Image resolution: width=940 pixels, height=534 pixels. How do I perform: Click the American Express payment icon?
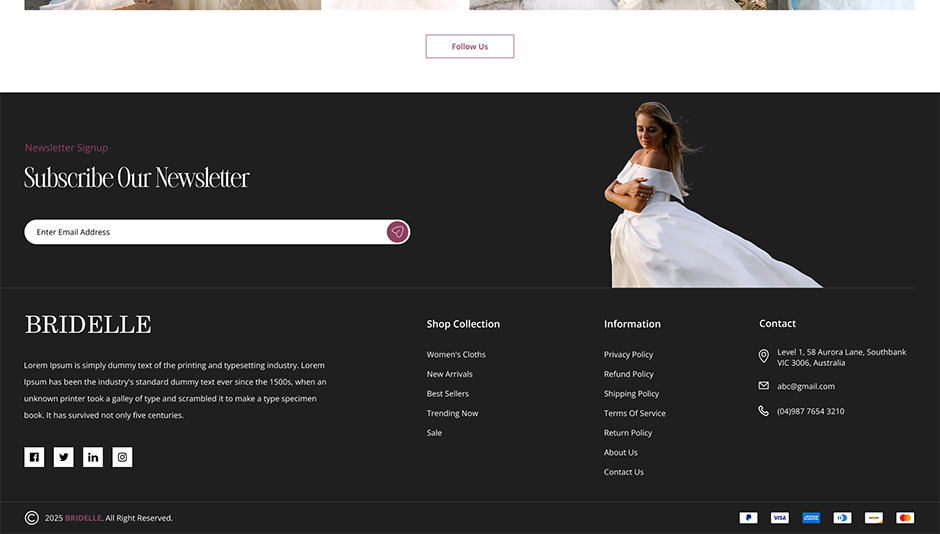811,518
